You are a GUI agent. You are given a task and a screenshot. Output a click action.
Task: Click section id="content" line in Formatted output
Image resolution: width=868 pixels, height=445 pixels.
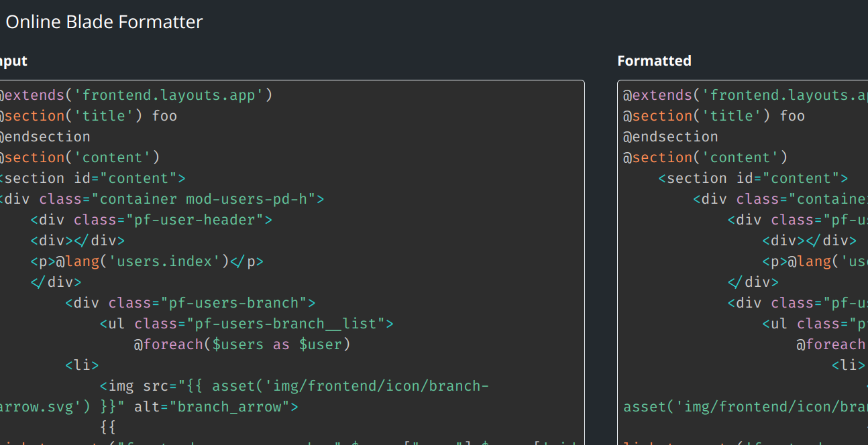pyautogui.click(x=753, y=178)
